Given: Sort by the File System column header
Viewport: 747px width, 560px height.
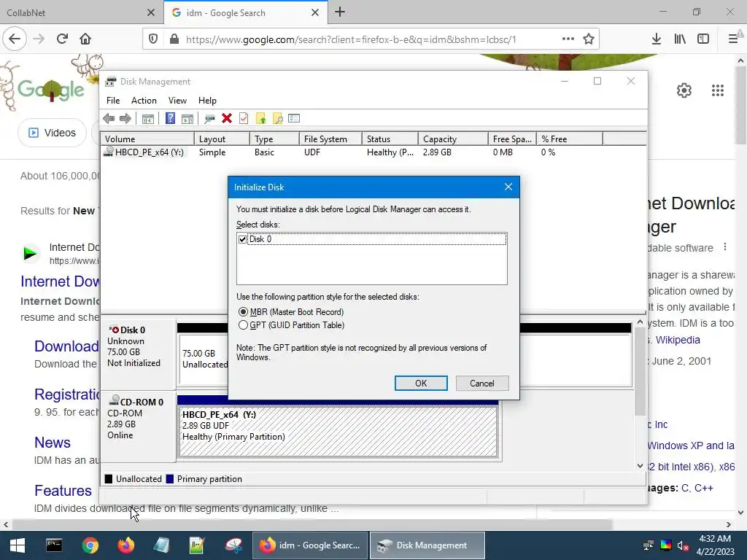Looking at the screenshot, I should click(330, 139).
